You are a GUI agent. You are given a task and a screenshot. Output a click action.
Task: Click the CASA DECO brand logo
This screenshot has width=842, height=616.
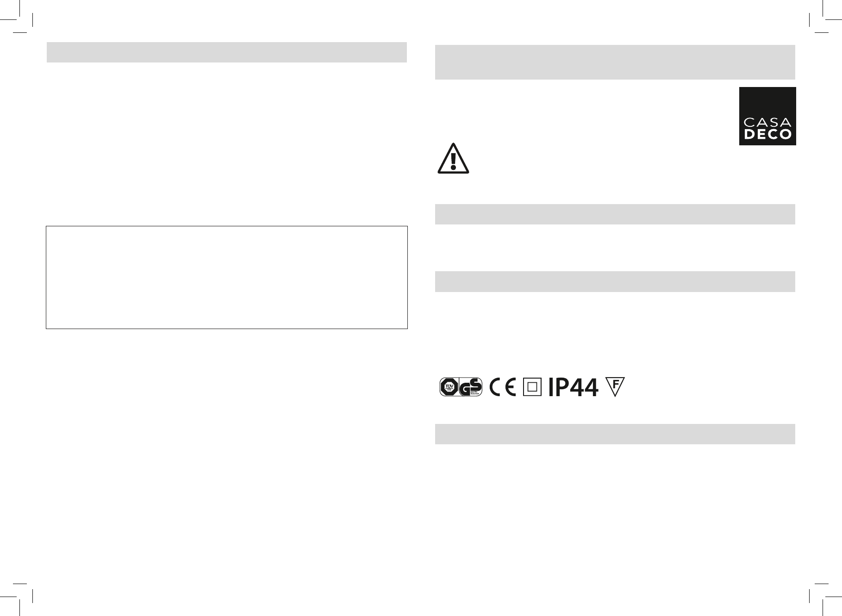click(767, 116)
